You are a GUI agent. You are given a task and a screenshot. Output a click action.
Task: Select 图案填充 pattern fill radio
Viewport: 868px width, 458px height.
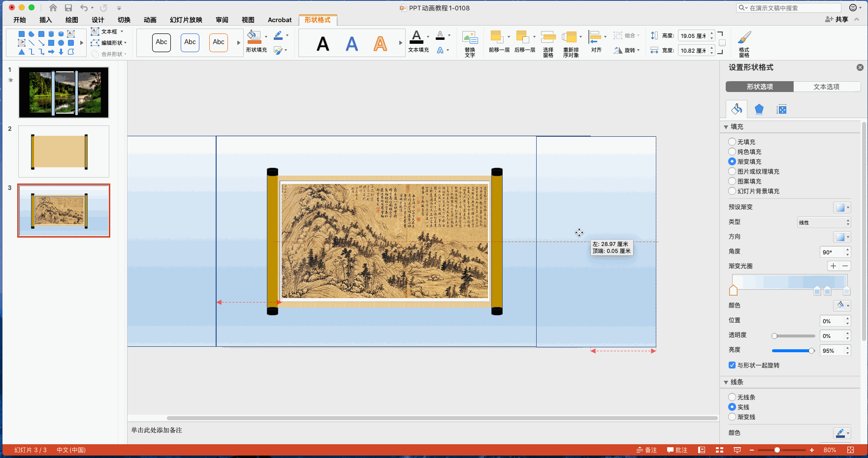tap(732, 181)
